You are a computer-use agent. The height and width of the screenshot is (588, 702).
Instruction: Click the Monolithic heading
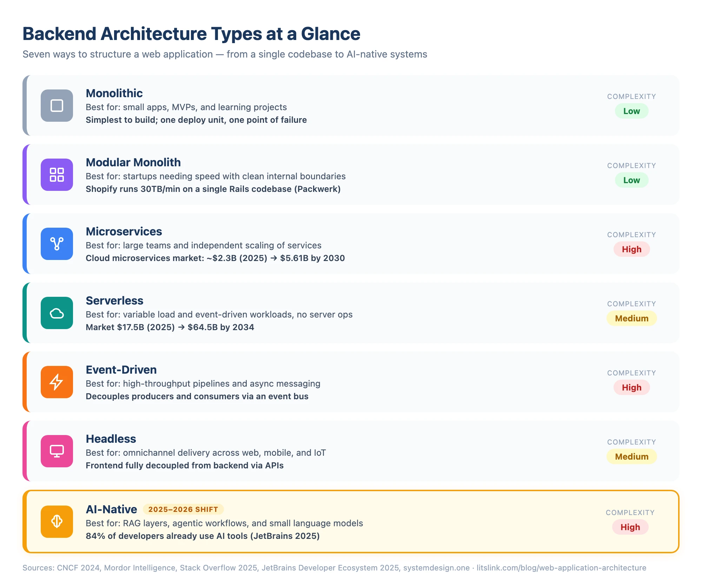tap(114, 93)
